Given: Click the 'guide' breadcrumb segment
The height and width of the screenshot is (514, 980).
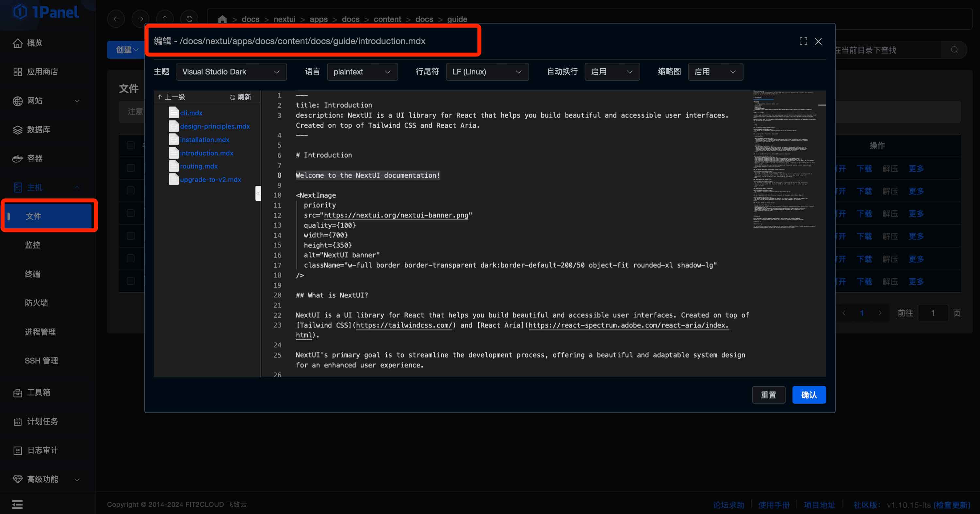Looking at the screenshot, I should (457, 19).
